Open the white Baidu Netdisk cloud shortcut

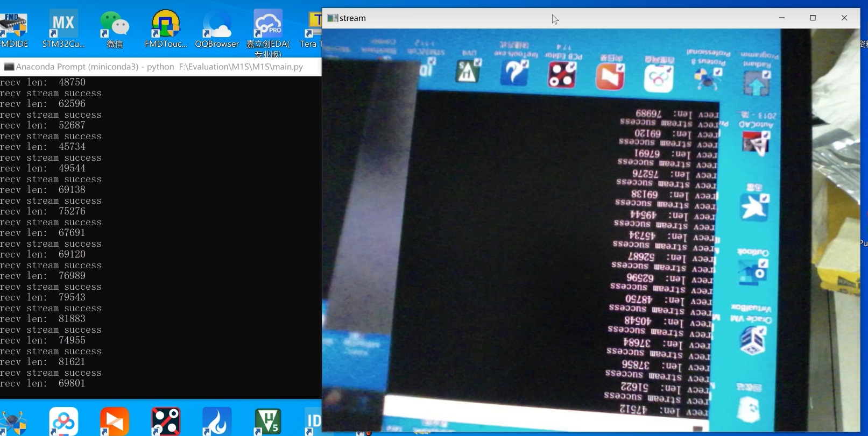pyautogui.click(x=63, y=421)
